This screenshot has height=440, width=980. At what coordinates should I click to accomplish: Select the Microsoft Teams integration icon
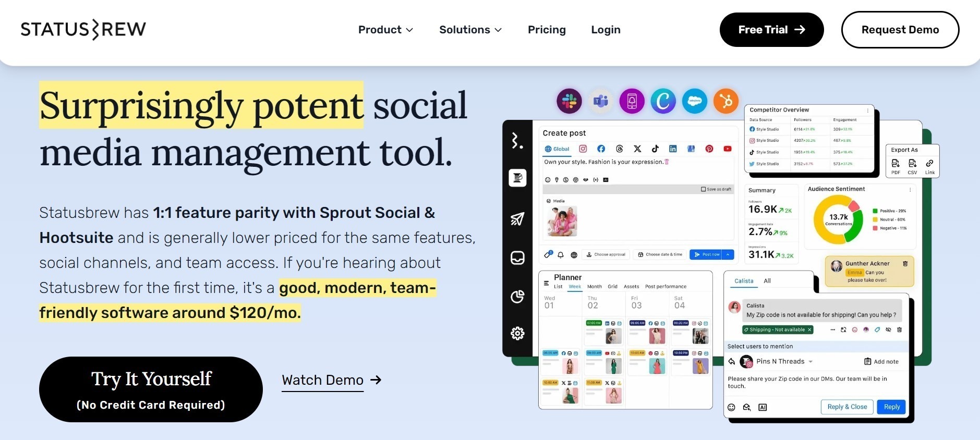[601, 101]
